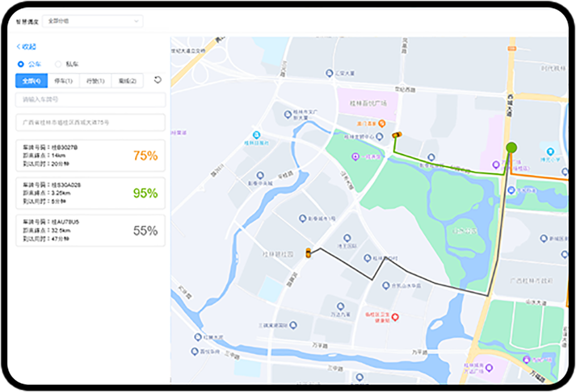The width and height of the screenshot is (576, 392).
Task: Click the vehicle icon at gray route start
Action: (308, 253)
